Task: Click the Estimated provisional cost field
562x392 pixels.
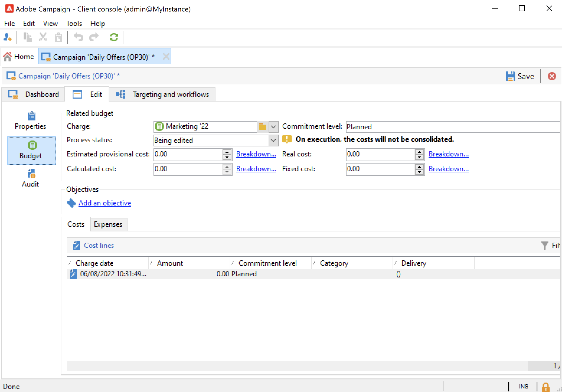Action: pos(188,154)
